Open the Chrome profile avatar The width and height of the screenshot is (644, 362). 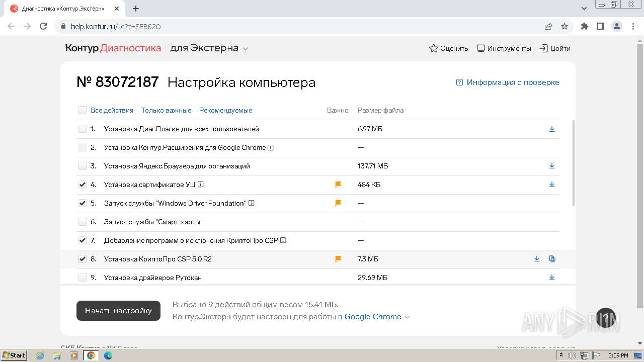pyautogui.click(x=617, y=26)
